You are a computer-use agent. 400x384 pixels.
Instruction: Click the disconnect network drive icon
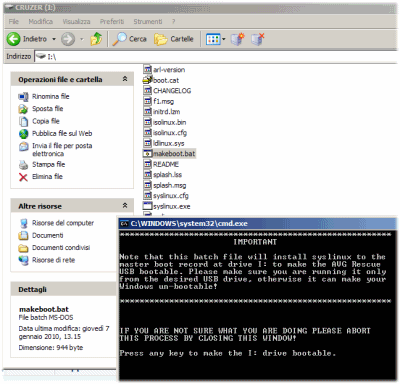257,39
